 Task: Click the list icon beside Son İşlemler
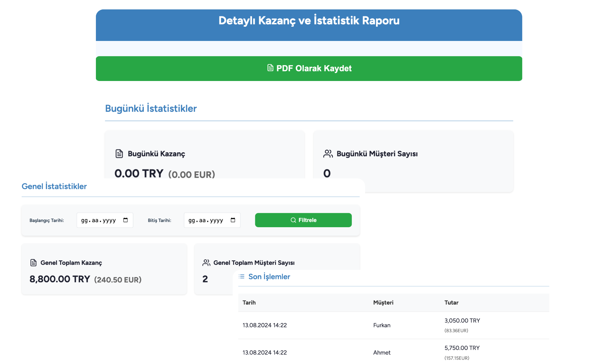coord(242,276)
